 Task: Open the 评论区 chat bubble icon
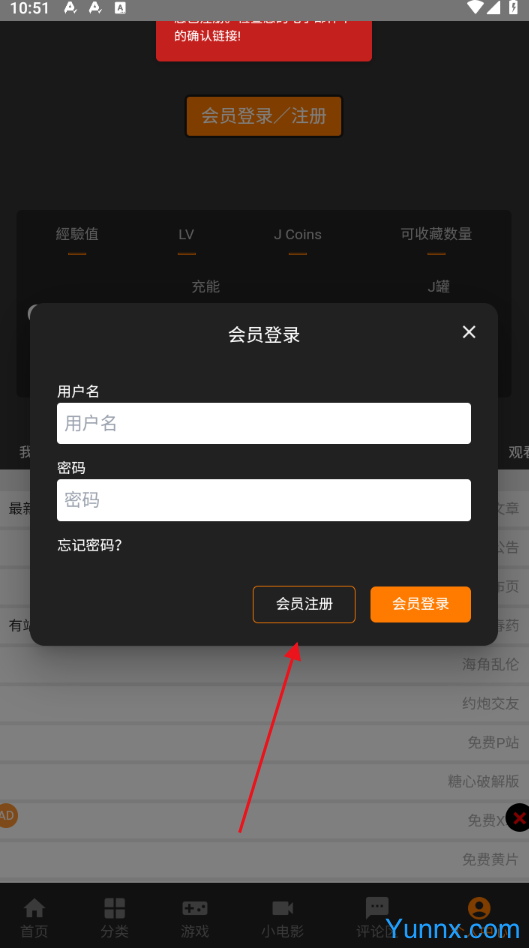click(377, 908)
